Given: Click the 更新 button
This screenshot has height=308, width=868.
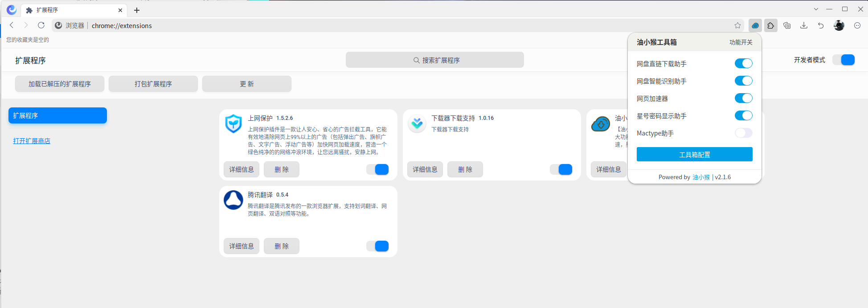Looking at the screenshot, I should point(247,84).
